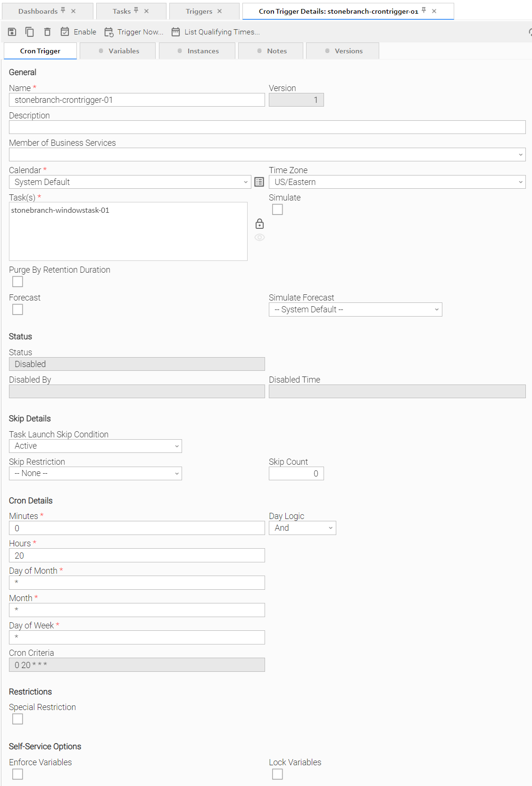Click the Save icon in toolbar
This screenshot has width=532, height=786.
[12, 32]
